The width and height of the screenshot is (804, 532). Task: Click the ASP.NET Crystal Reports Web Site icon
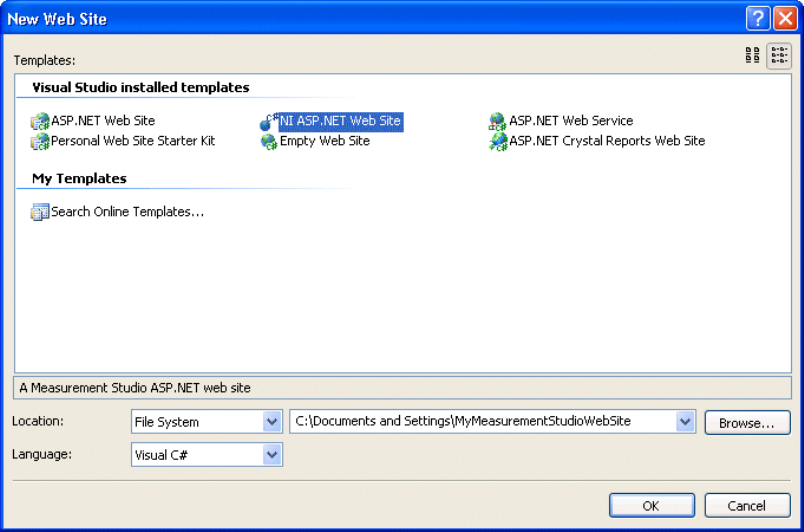pos(497,141)
